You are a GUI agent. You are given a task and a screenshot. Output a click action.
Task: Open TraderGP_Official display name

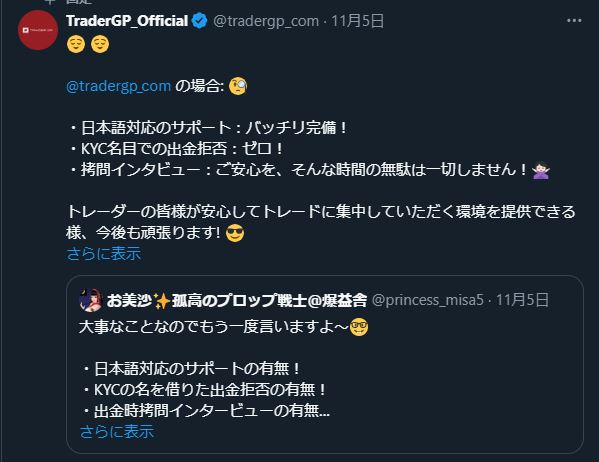(127, 21)
